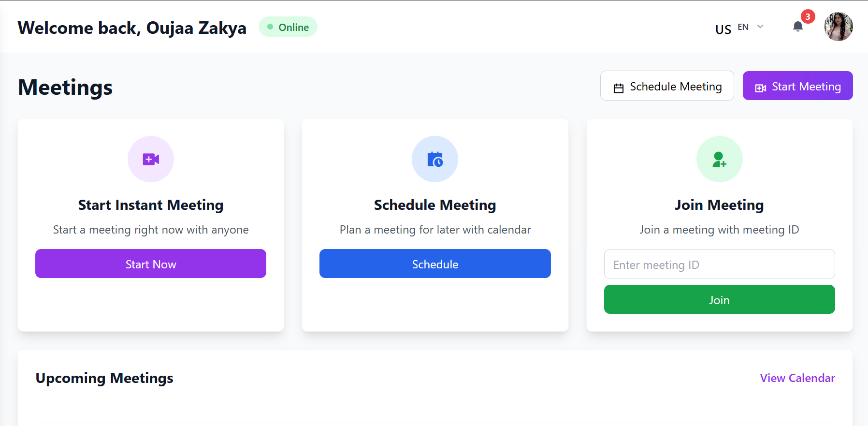
Task: Click the Start Instant Meeting heading
Action: (x=151, y=205)
